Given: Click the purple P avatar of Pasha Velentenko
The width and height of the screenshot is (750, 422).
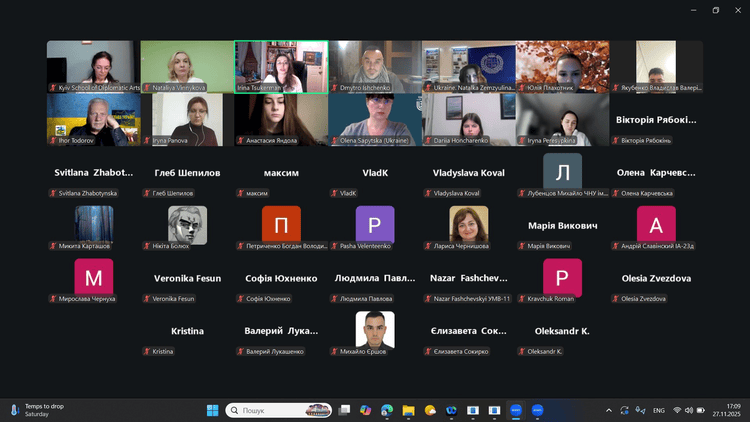Looking at the screenshot, I should coord(375,224).
